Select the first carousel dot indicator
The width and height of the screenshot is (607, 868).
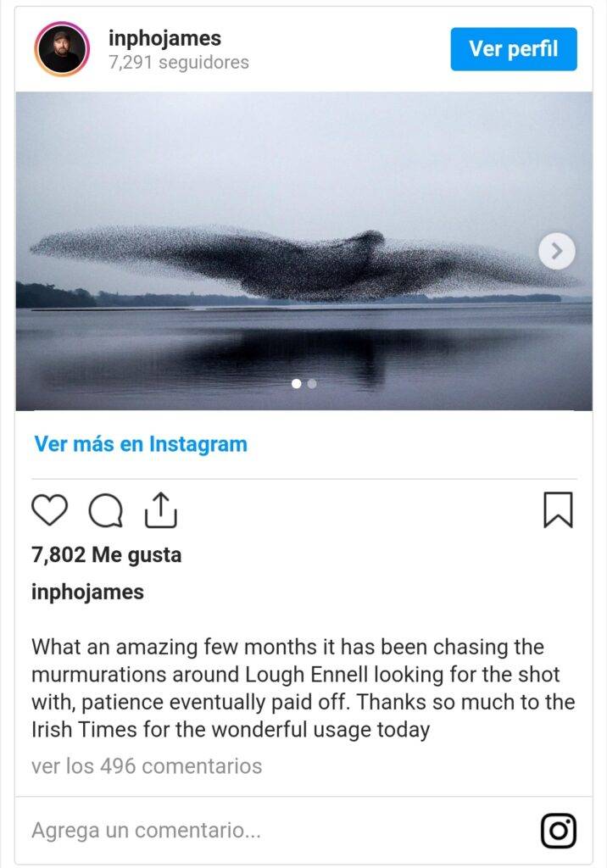tap(297, 383)
